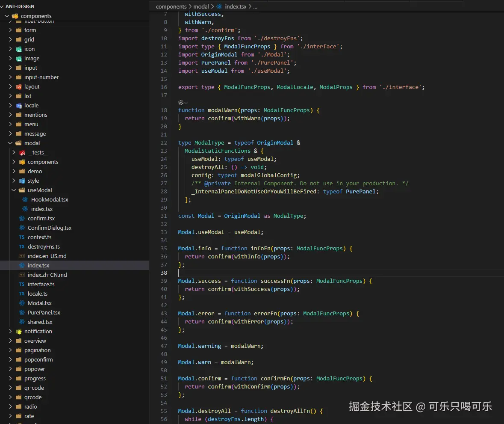
Task: Click the index.tsx breadcrumb segment
Action: (x=236, y=6)
